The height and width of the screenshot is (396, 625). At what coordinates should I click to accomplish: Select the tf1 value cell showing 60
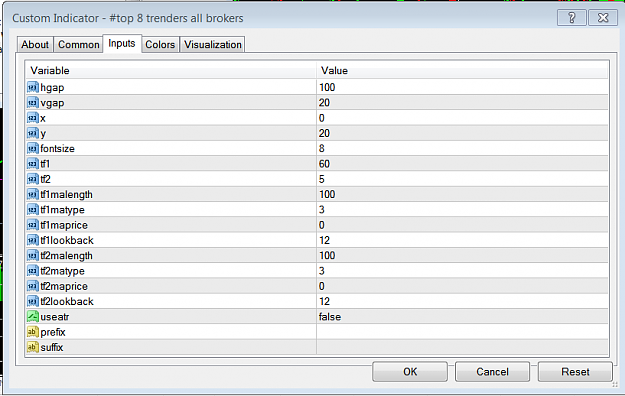point(462,164)
